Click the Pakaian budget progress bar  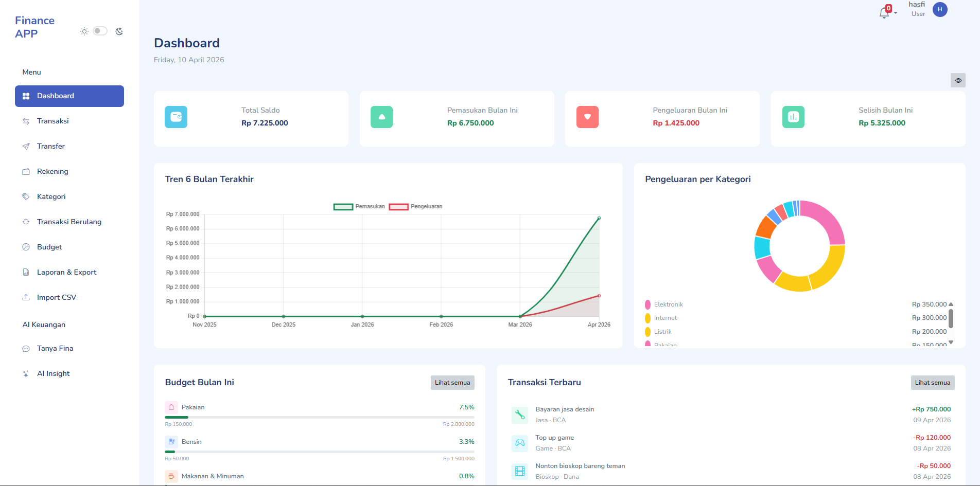(x=319, y=417)
